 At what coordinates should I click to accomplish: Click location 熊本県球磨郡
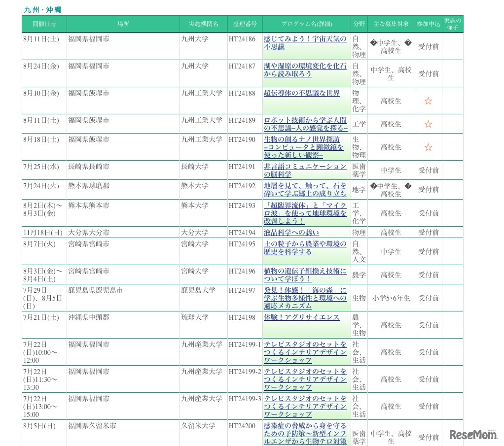(89, 186)
